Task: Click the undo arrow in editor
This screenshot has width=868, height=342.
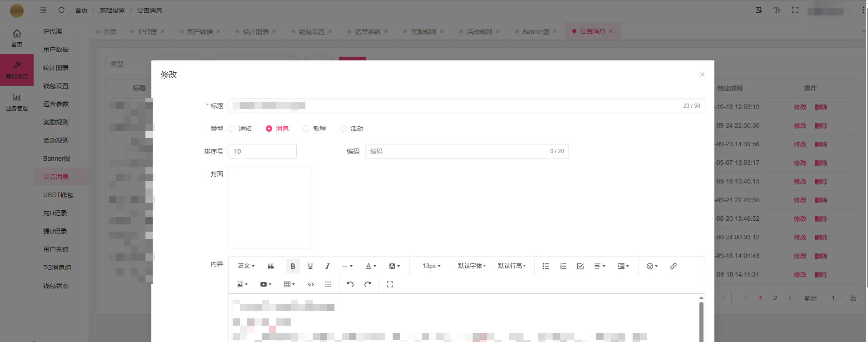Action: coord(350,284)
